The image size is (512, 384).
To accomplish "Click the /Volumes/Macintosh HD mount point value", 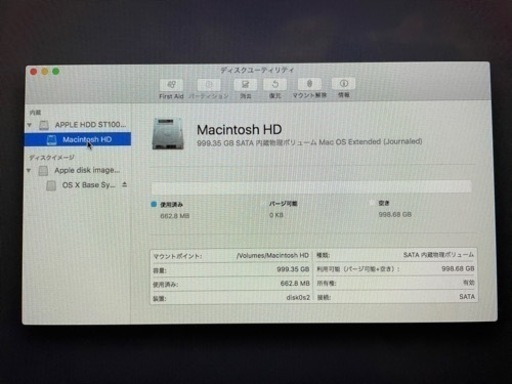I will (x=273, y=256).
